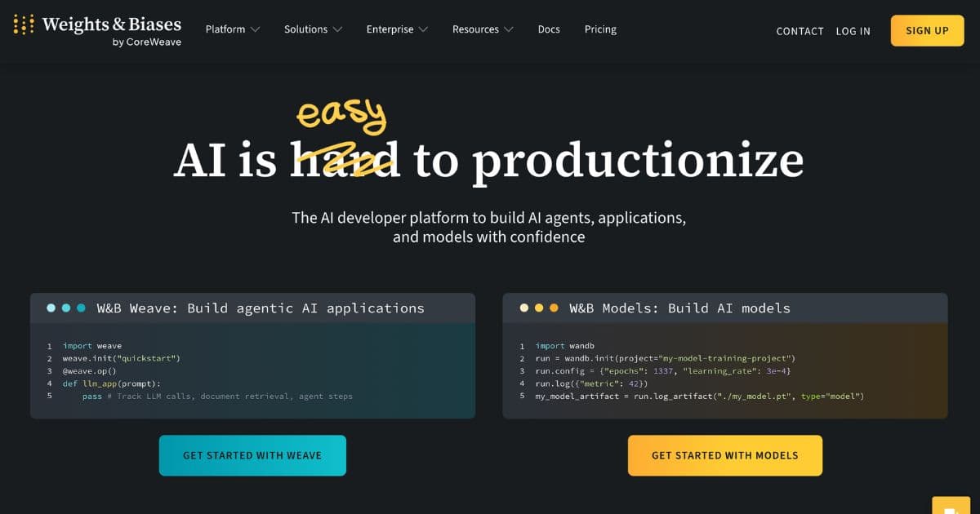Screen dimensions: 980x514
Task: Expand the Enterprise menu chevron
Action: pos(422,29)
